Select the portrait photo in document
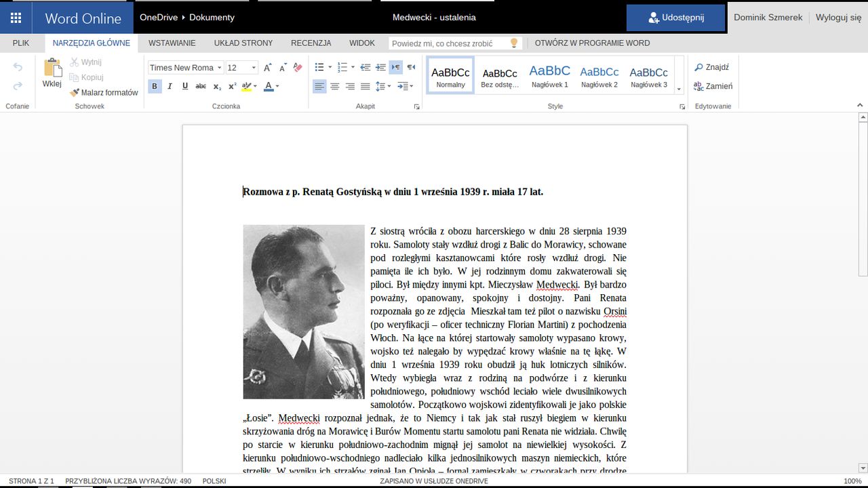This screenshot has height=488, width=868. click(x=304, y=312)
